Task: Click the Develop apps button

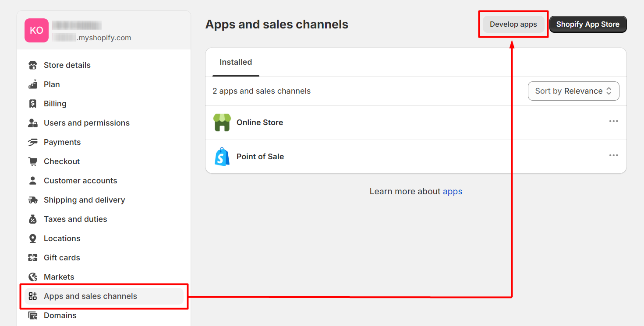Action: pyautogui.click(x=513, y=25)
